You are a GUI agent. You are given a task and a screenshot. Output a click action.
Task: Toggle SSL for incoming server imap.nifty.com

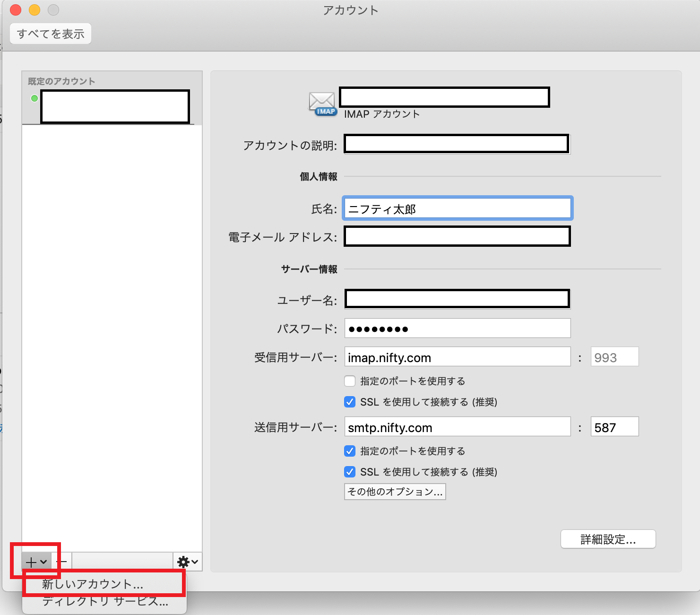pos(350,402)
